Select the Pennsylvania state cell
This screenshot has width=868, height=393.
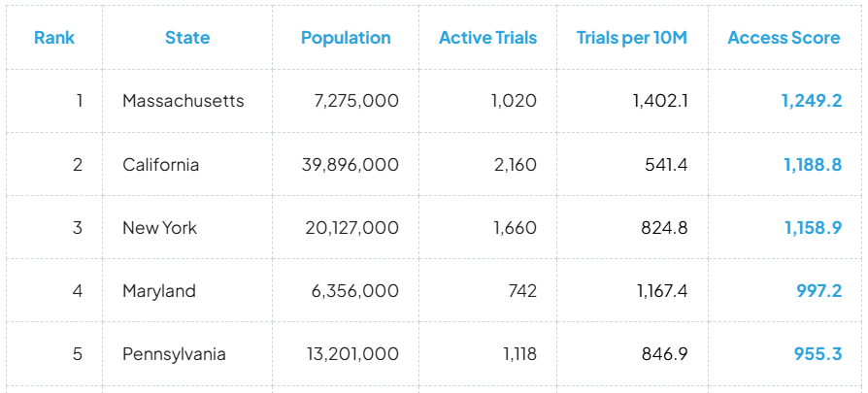174,354
